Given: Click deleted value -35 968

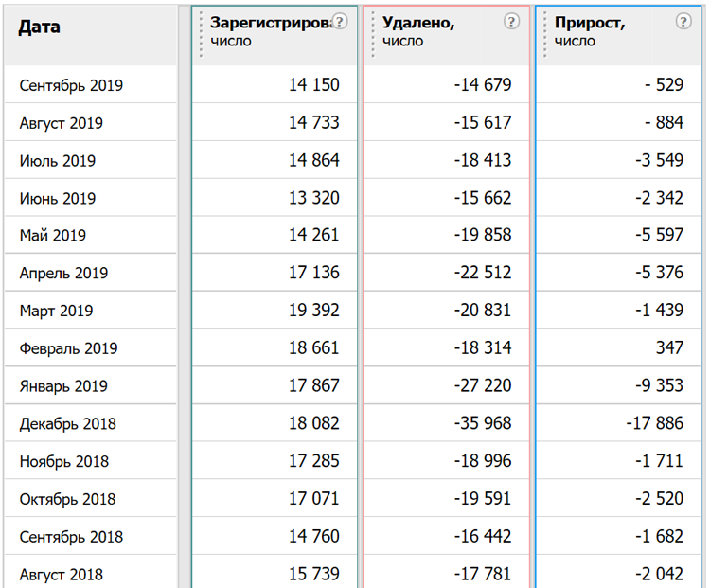Looking at the screenshot, I should coord(483,423).
